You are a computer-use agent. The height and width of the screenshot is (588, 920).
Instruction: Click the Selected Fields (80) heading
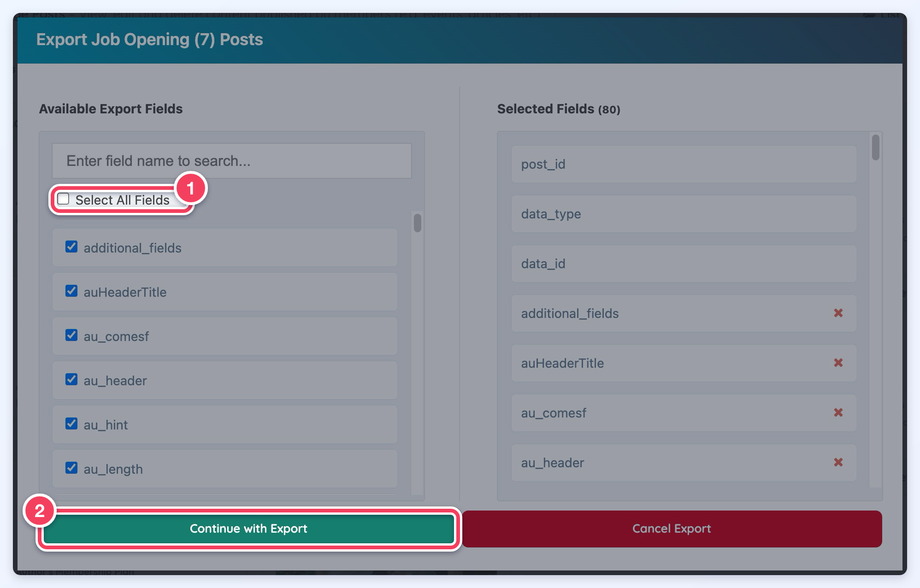tap(559, 109)
